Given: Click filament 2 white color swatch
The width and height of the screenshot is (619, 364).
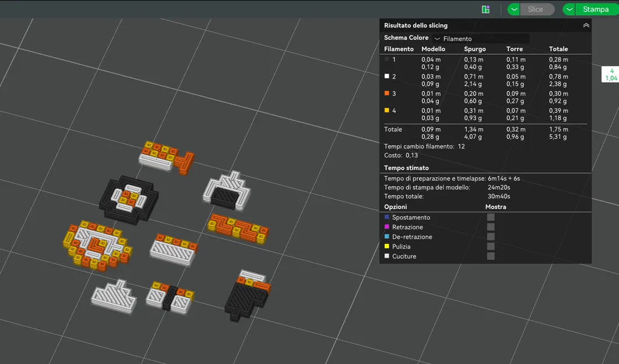Looking at the screenshot, I should (387, 76).
